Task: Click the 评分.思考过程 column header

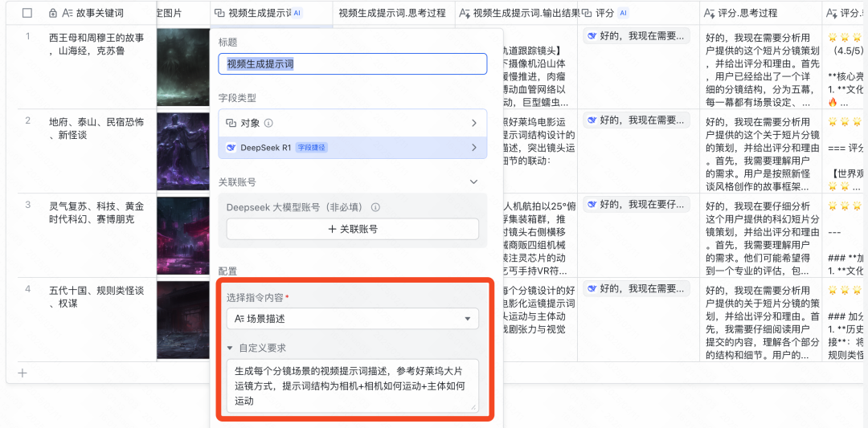Action: (x=760, y=13)
